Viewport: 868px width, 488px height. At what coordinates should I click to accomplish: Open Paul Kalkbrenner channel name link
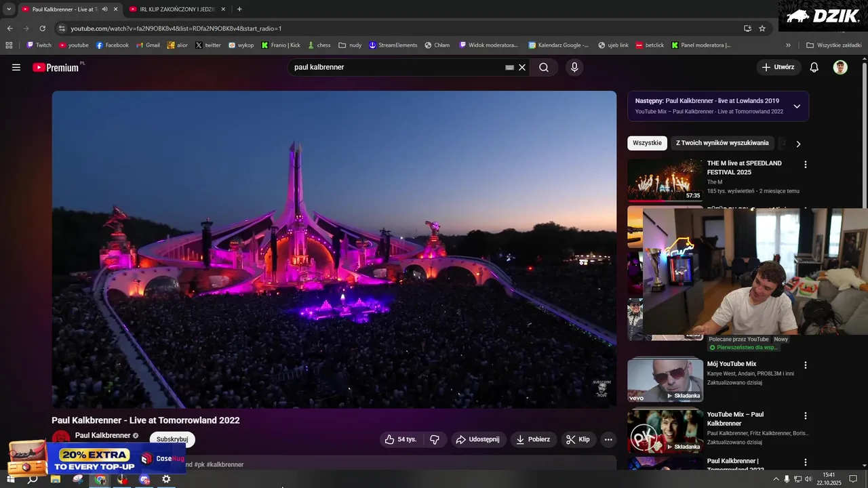coord(102,435)
